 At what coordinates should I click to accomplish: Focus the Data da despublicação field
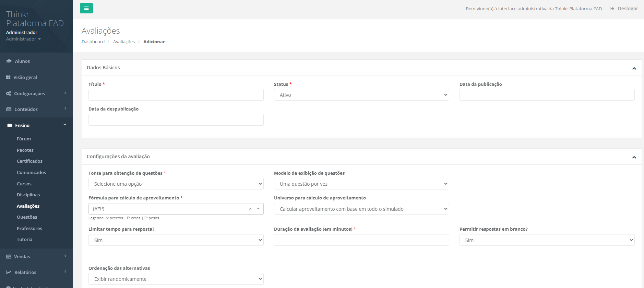point(176,120)
